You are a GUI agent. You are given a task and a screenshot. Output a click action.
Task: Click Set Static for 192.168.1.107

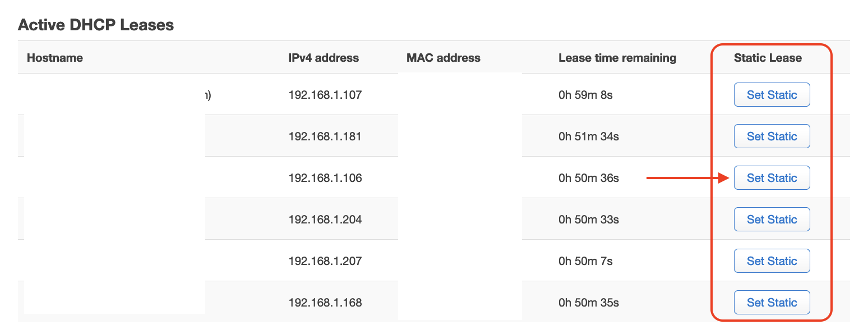click(772, 95)
